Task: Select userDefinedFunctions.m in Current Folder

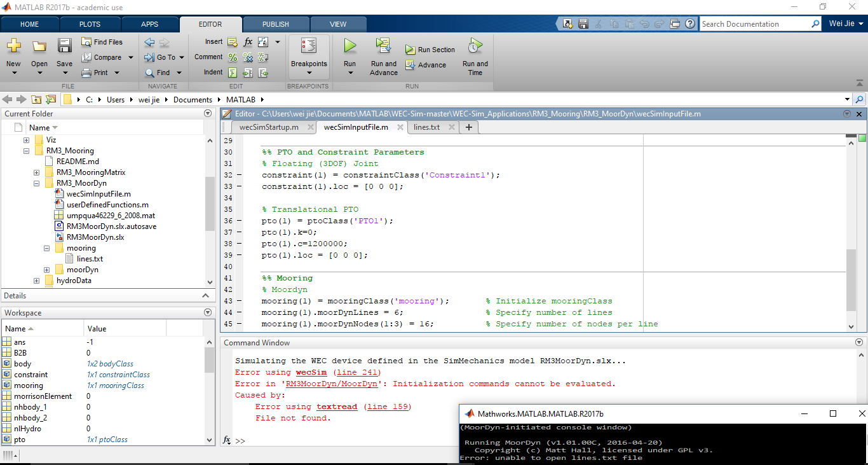Action: pos(107,205)
